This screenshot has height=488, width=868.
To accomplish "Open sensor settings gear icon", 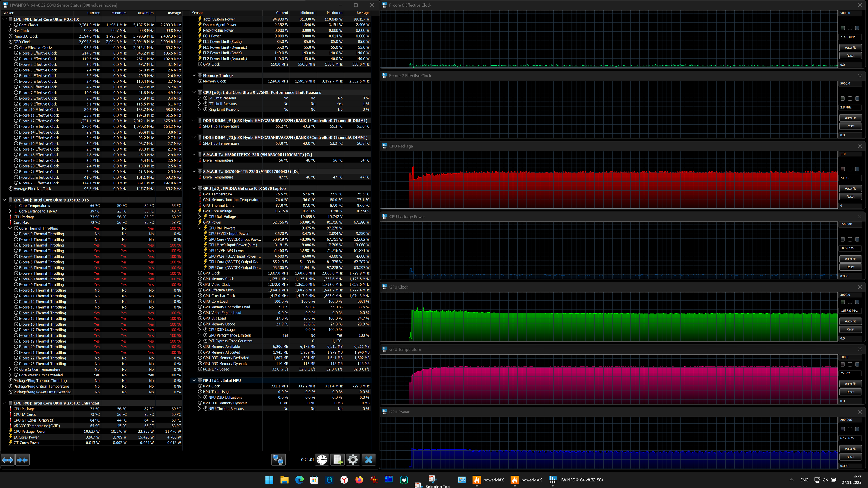I will tap(353, 459).
